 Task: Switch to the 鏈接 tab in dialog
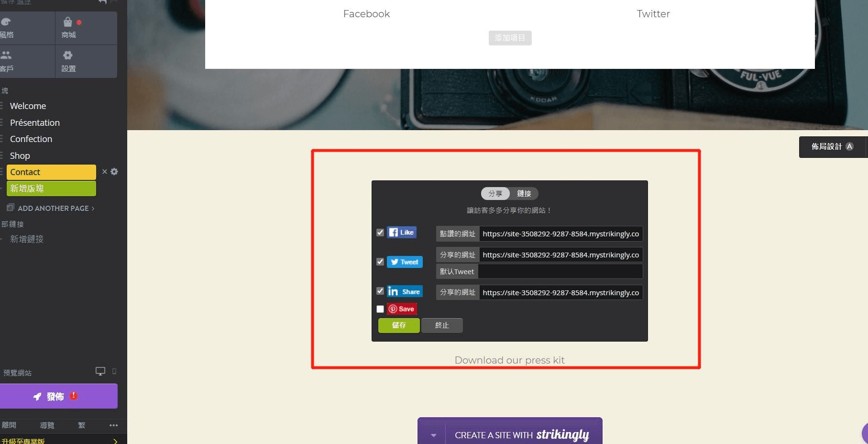click(524, 194)
